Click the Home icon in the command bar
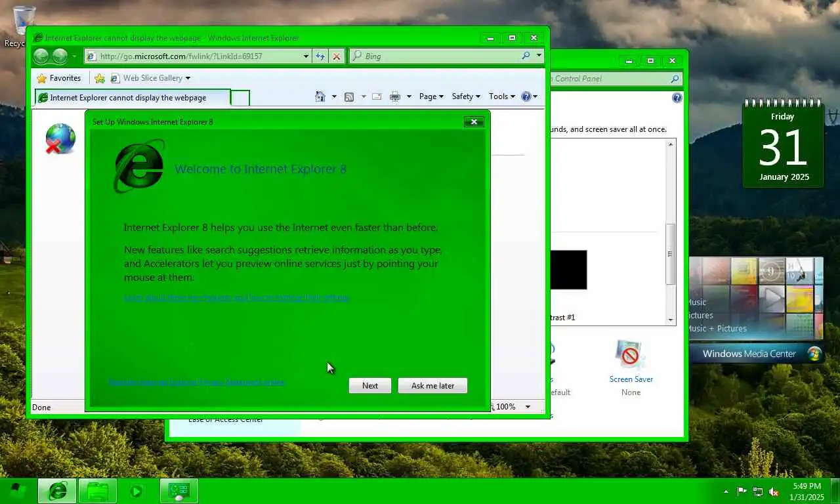This screenshot has width=840, height=504. pyautogui.click(x=320, y=96)
